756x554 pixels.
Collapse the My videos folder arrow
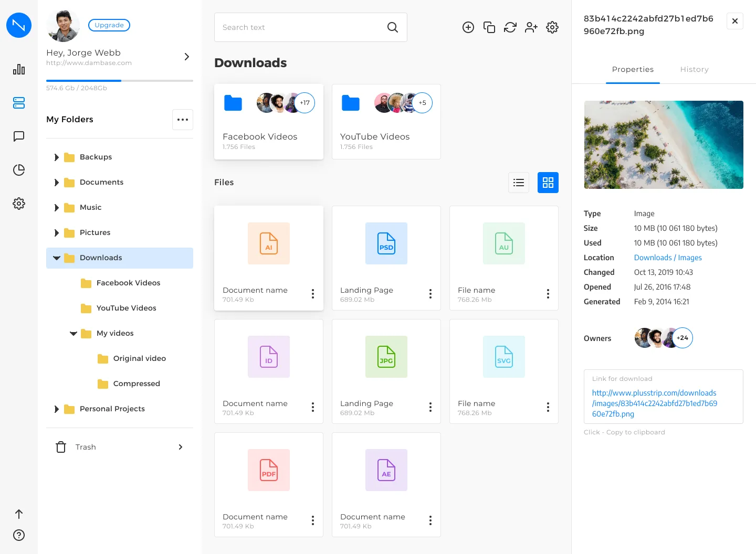73,334
